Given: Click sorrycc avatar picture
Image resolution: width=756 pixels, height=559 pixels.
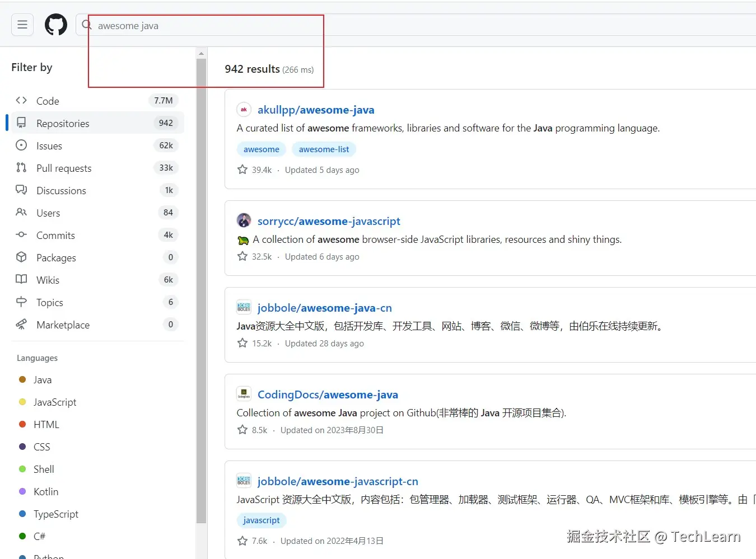Looking at the screenshot, I should coord(244,220).
